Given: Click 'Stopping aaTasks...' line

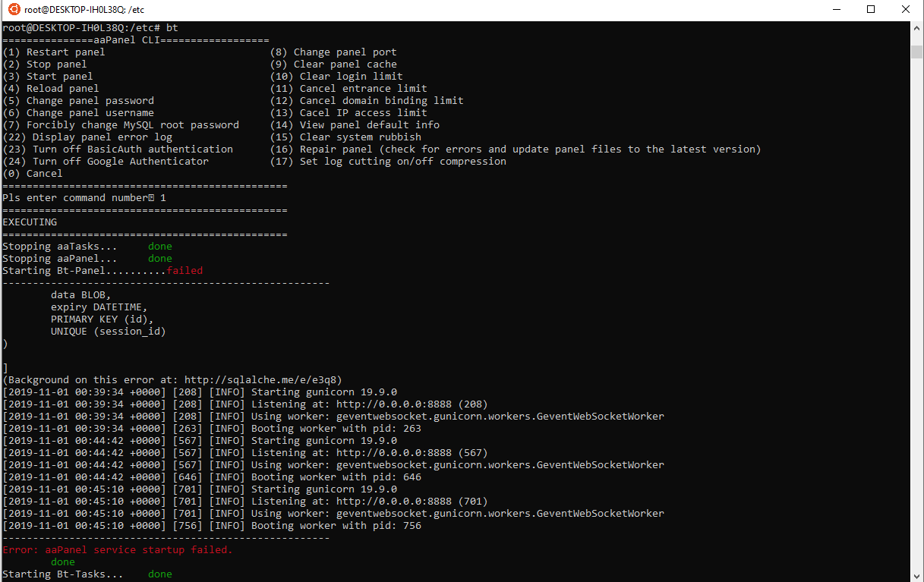Looking at the screenshot, I should click(87, 247).
